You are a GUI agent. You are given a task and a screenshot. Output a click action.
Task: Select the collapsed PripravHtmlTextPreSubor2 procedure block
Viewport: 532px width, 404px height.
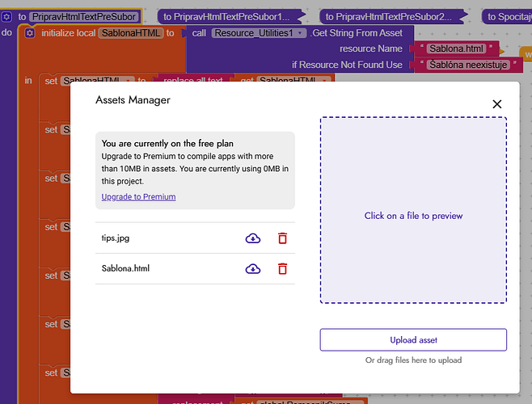click(393, 17)
